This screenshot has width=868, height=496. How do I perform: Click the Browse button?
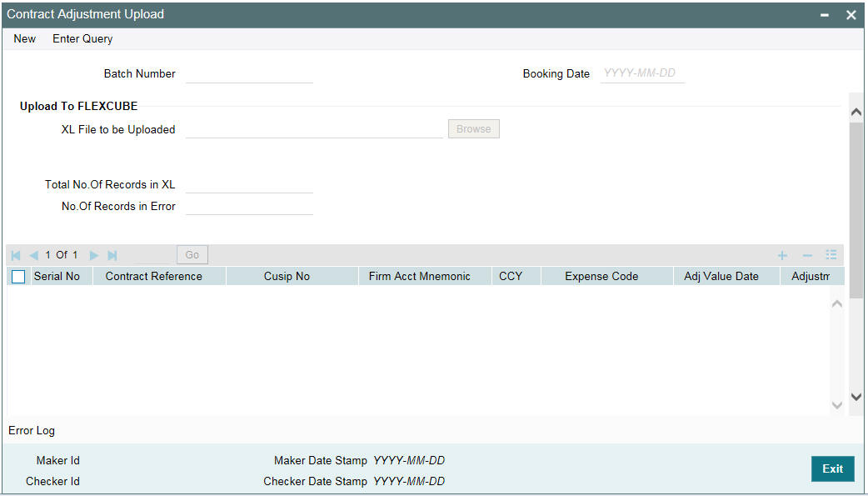coord(474,129)
